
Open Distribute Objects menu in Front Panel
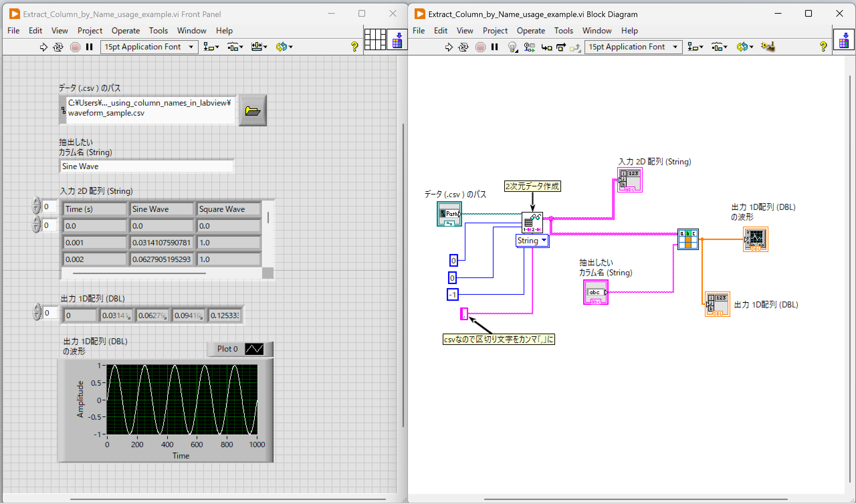point(235,47)
